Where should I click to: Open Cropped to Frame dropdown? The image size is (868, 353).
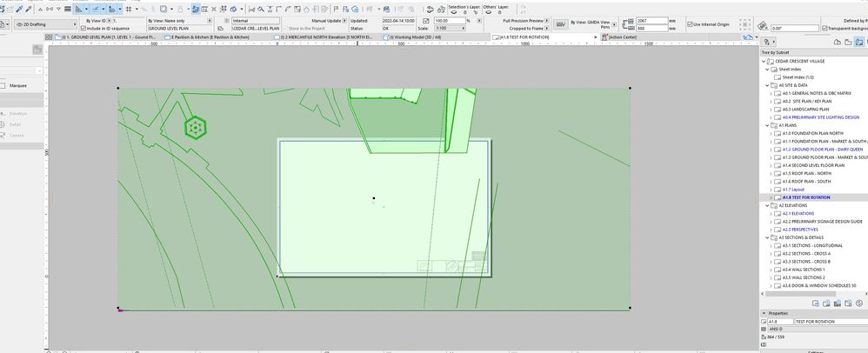click(x=547, y=28)
